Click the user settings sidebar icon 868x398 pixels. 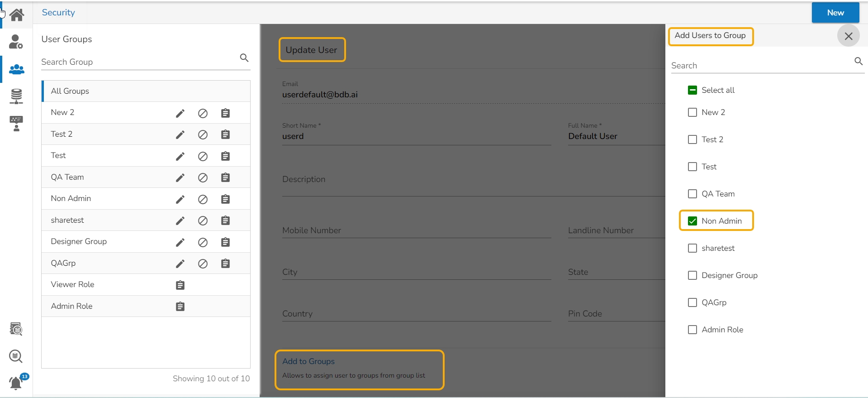[16, 42]
